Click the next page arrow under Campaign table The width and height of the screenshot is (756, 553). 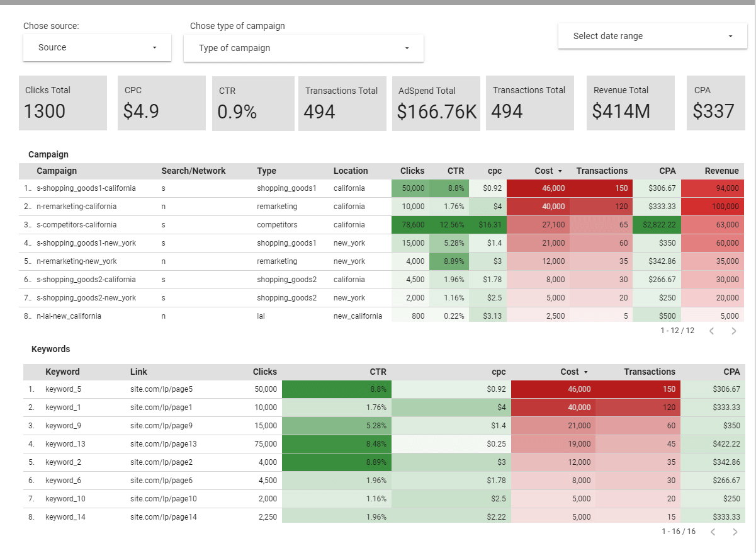[734, 330]
